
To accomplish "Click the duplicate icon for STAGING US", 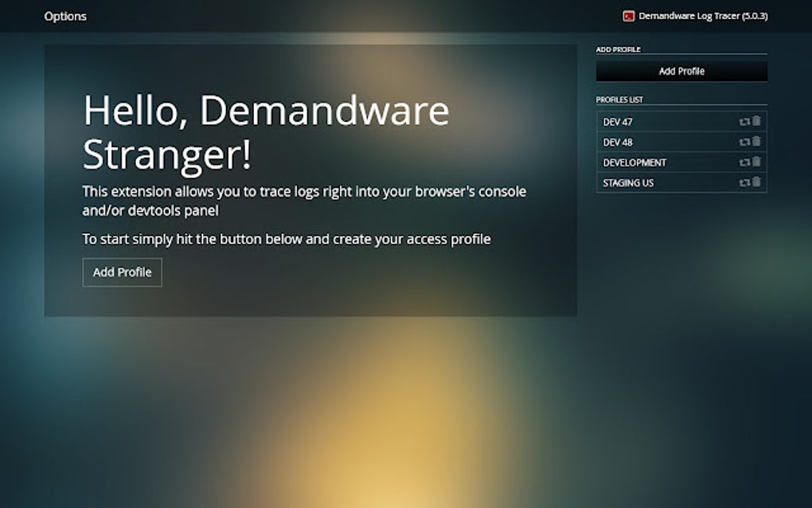I will 745,182.
